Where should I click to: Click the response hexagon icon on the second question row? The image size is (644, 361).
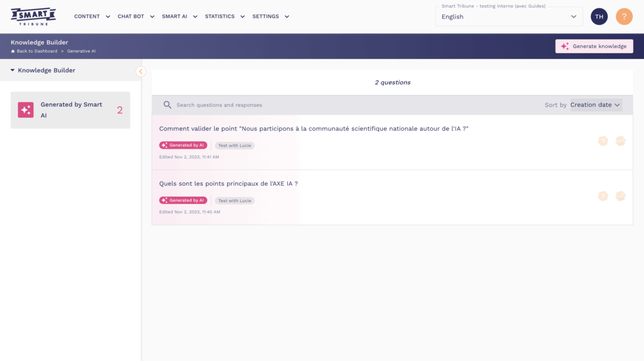coord(620,196)
